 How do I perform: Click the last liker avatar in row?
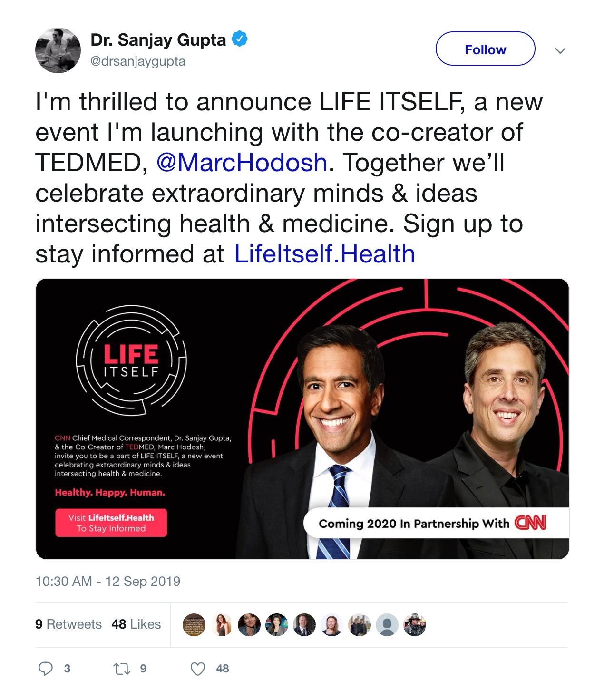click(x=415, y=625)
